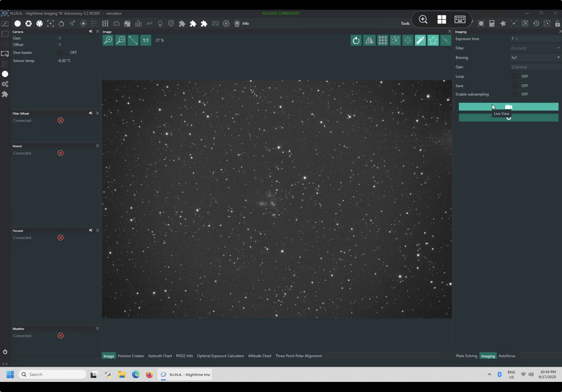
Task: Open the PHD2 Info tab
Action: (x=184, y=356)
